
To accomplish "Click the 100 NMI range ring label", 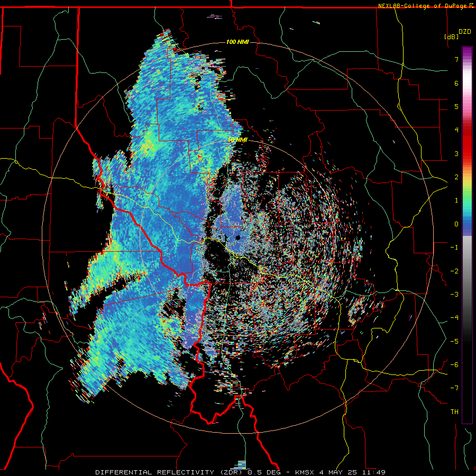I will click(x=237, y=42).
